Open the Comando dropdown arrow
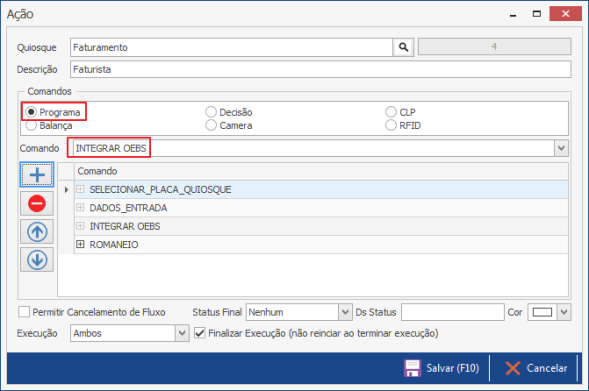The width and height of the screenshot is (589, 391). 561,148
